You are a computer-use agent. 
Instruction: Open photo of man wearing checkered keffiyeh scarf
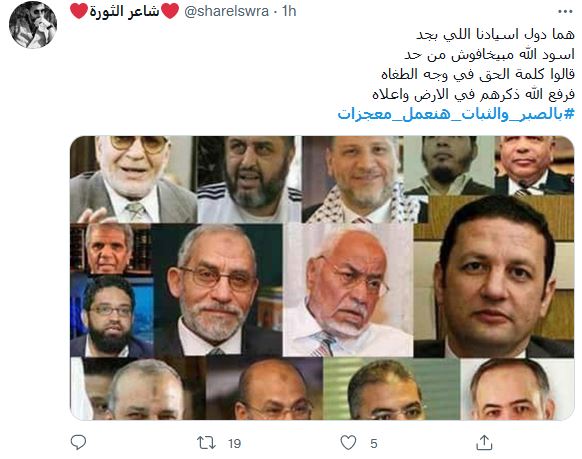click(x=352, y=179)
